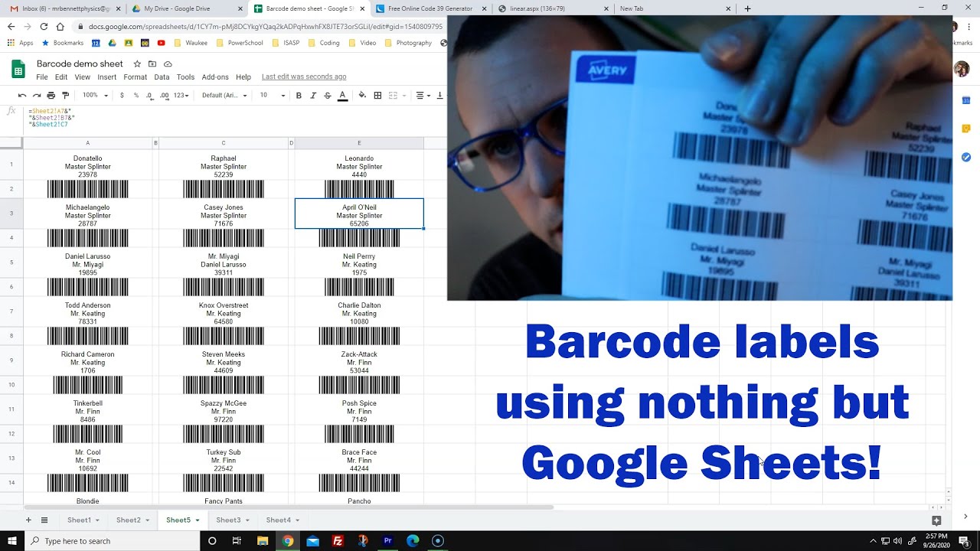Click the Explore button at bottom right

(x=936, y=520)
